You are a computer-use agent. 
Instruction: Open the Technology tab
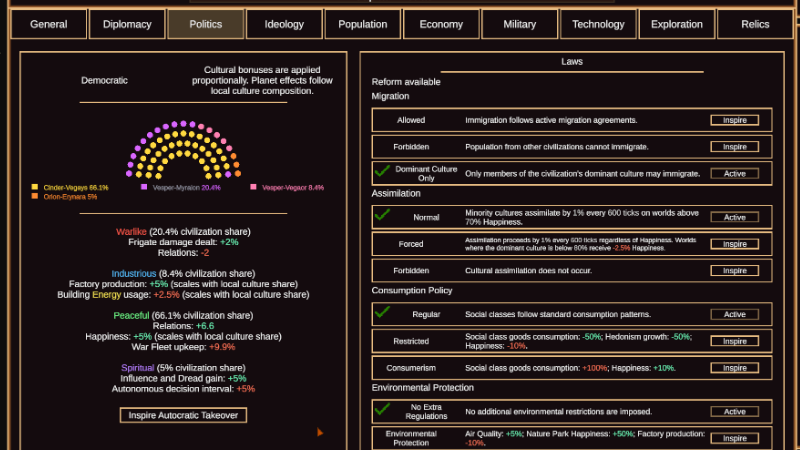[x=598, y=24]
